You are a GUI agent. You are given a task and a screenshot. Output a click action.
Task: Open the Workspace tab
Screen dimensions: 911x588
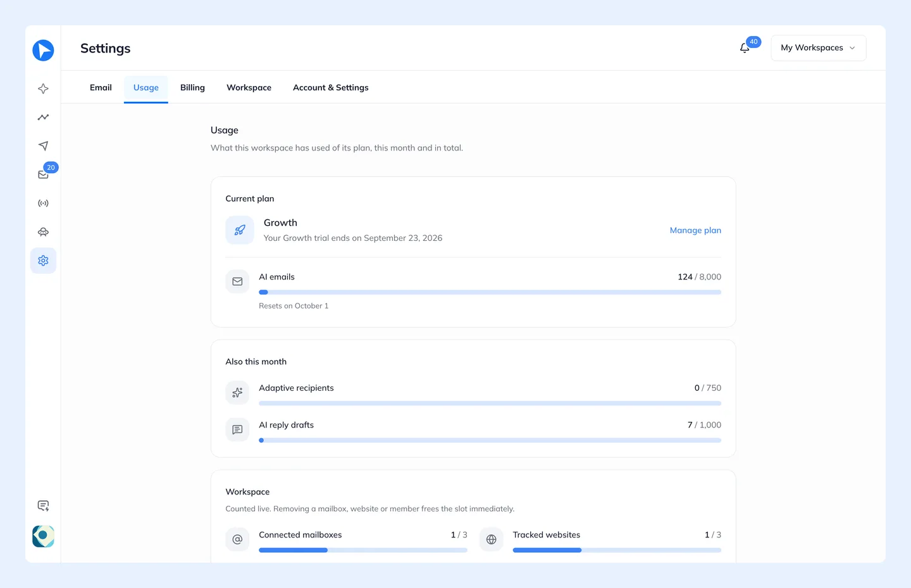click(249, 88)
